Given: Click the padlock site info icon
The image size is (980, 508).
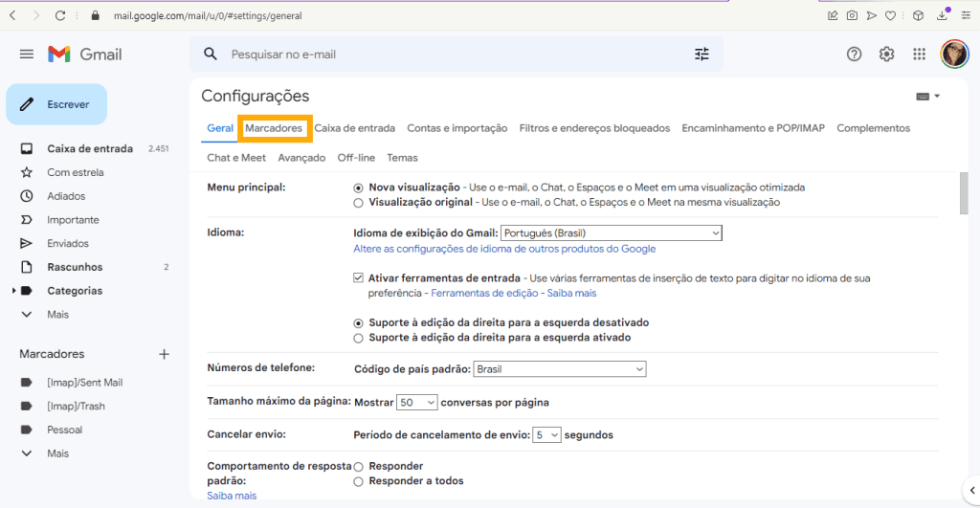Looking at the screenshot, I should tap(95, 15).
